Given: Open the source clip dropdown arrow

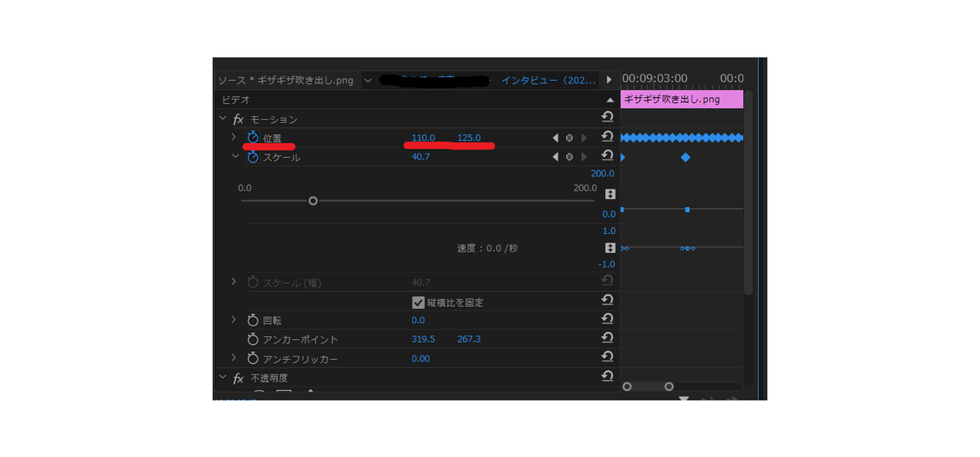Looking at the screenshot, I should pyautogui.click(x=367, y=80).
